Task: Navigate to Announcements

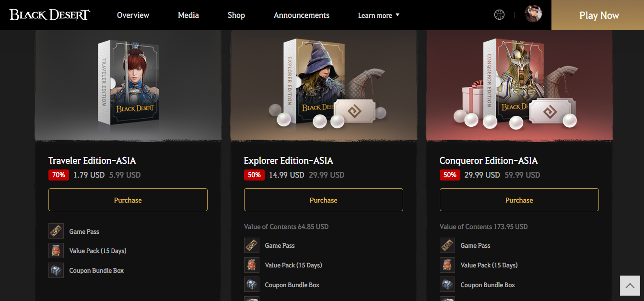Action: (302, 15)
